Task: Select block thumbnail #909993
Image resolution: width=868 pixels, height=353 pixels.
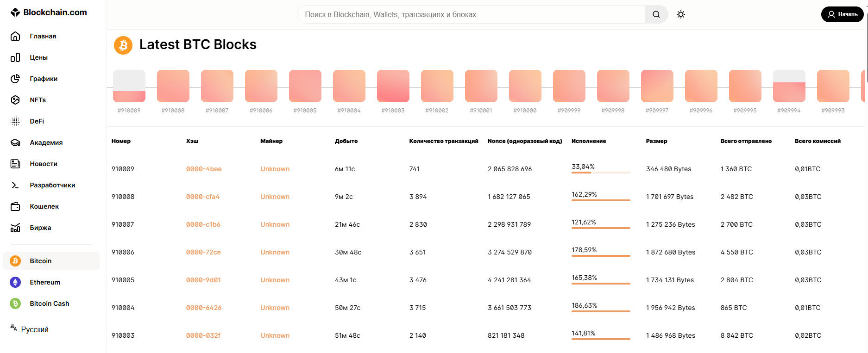Action: click(833, 86)
